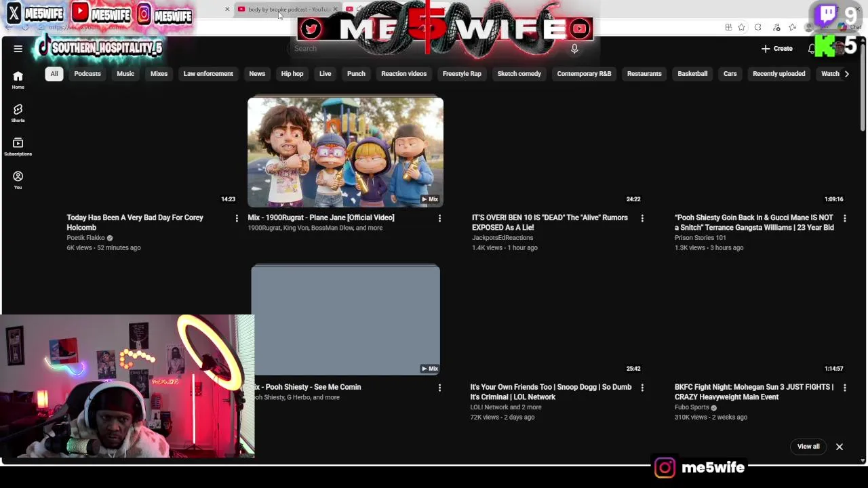The height and width of the screenshot is (488, 868).
Task: Close the body by brooke podcast tab
Action: pyautogui.click(x=335, y=9)
